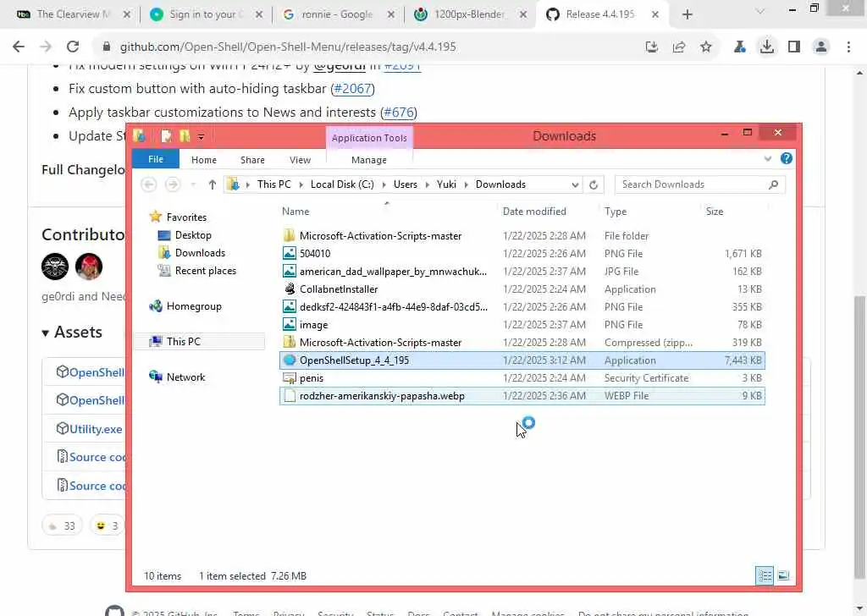Click Properties icon in quick access toolbar
Image resolution: width=867 pixels, height=616 pixels.
coord(167,136)
